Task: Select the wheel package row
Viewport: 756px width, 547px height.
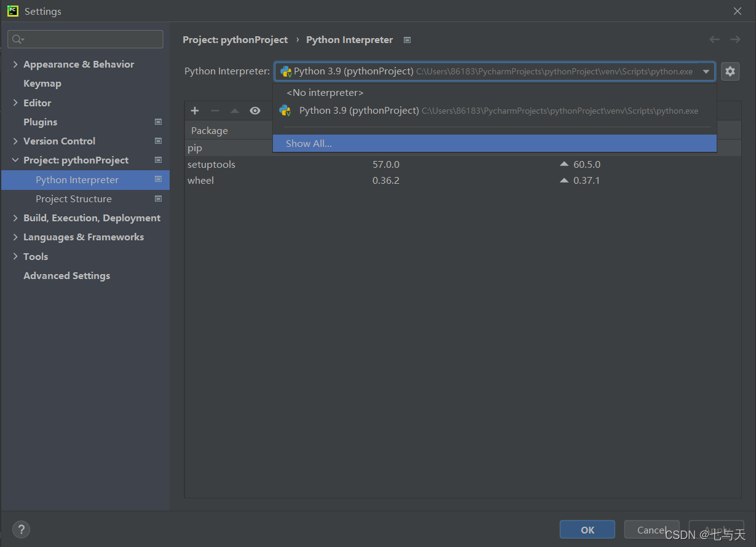Action: 463,180
